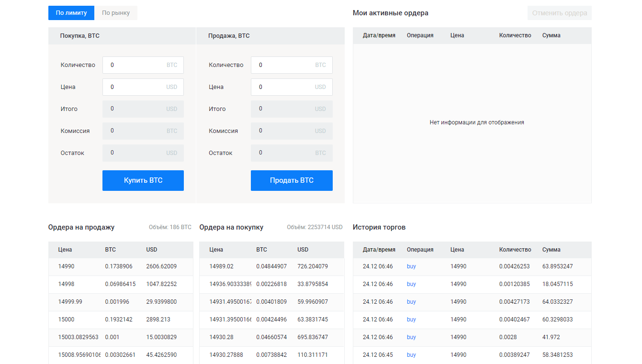Focus the Количество field in buy form
The height and width of the screenshot is (364, 642).
click(143, 65)
